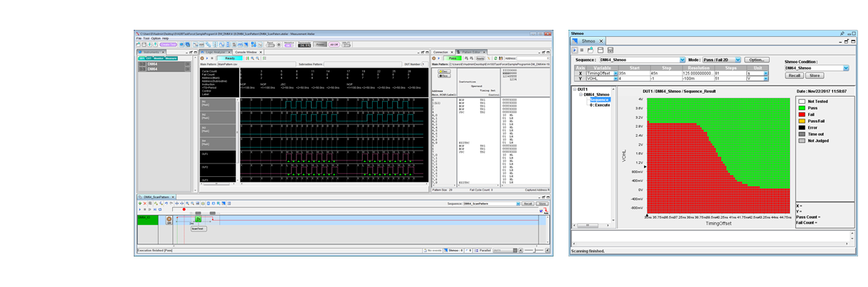
Task: Click the Create Test toolbar button
Action: tap(169, 44)
